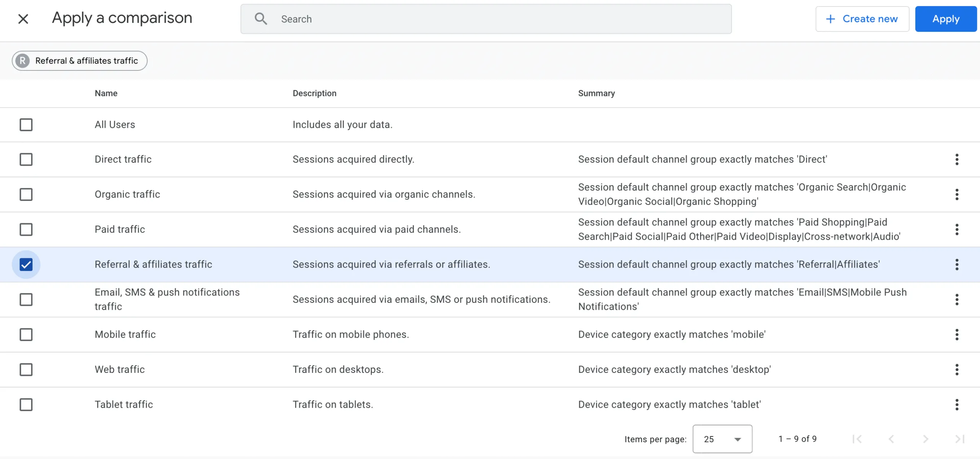This screenshot has height=459, width=980.
Task: Click the Summary column header
Action: (596, 93)
